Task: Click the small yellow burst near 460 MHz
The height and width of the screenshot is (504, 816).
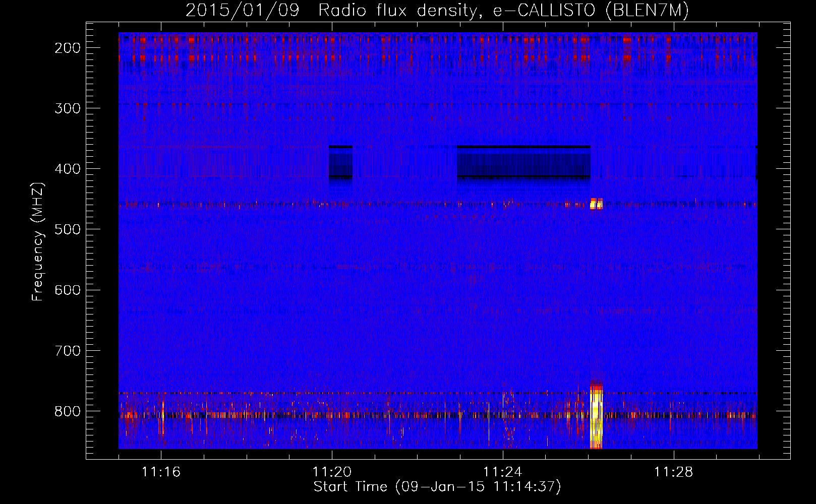Action: point(596,204)
